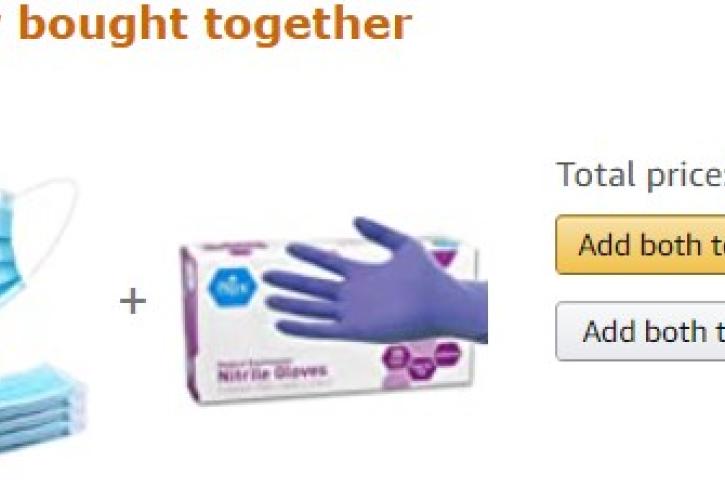The image size is (725, 500).
Task: Click the 'bought together' orange heading
Action: point(215,25)
